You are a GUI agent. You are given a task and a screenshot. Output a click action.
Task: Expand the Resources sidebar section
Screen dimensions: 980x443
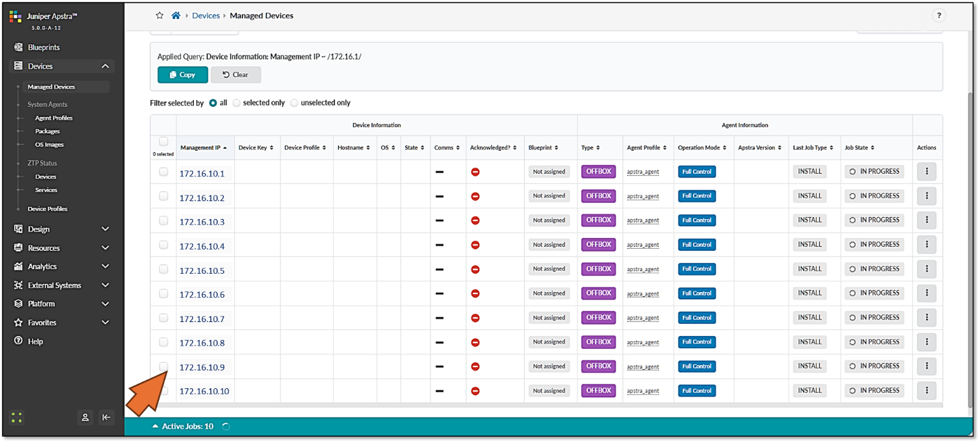[x=106, y=248]
